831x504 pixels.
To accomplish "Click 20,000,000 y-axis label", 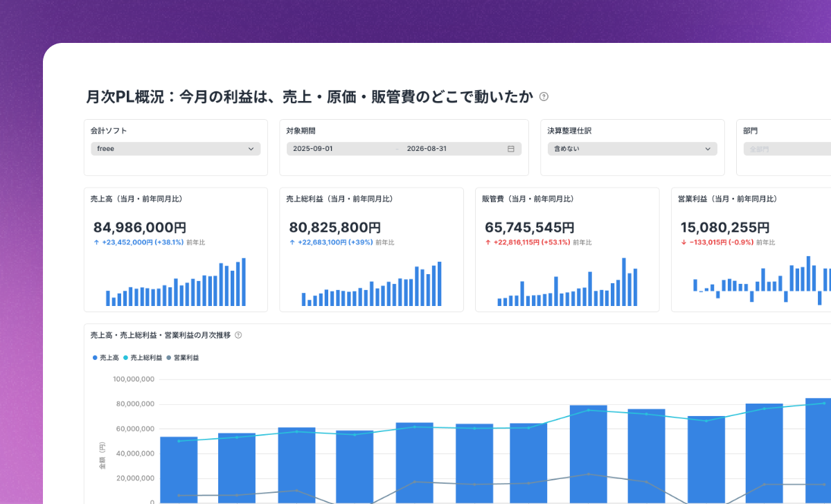I will click(134, 478).
